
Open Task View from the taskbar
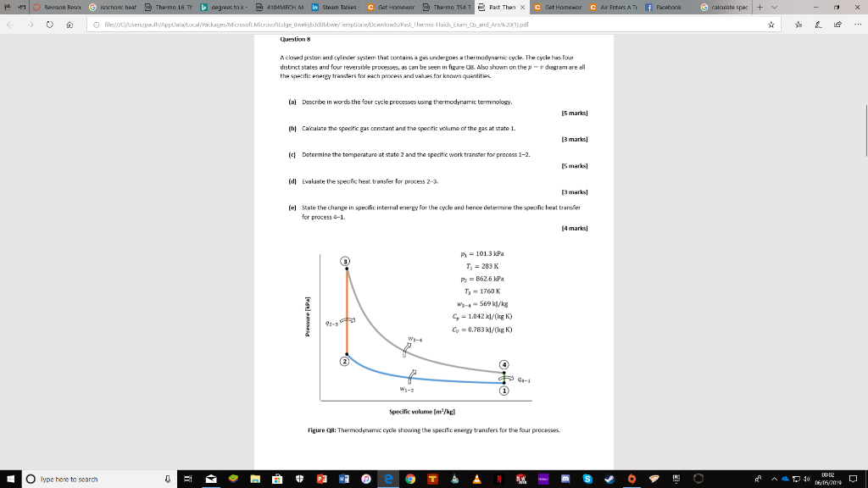coord(186,479)
